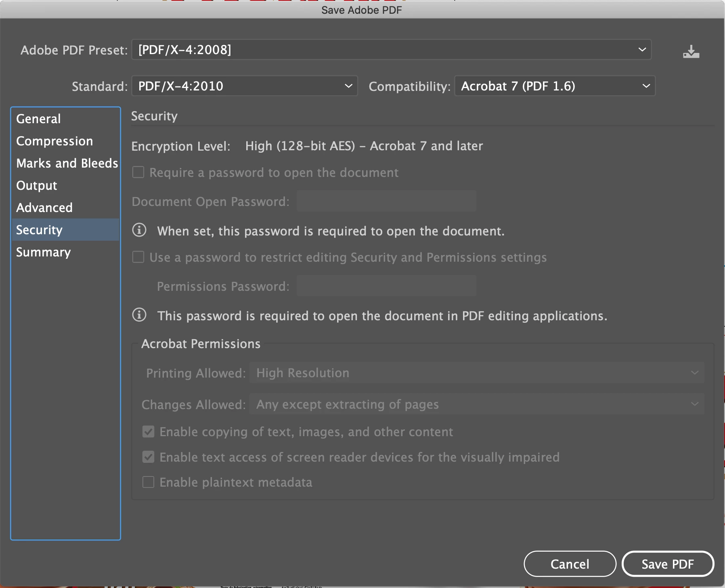Select the Security section
The width and height of the screenshot is (725, 588).
coord(66,230)
